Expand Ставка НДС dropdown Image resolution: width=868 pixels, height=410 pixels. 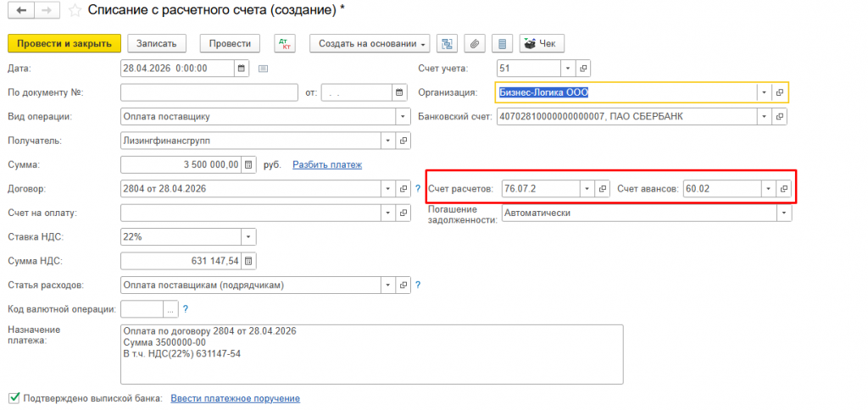[x=248, y=237]
